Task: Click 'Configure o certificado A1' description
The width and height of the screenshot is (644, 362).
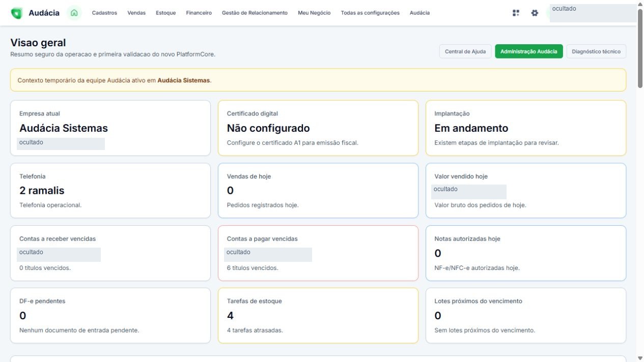Action: (293, 143)
